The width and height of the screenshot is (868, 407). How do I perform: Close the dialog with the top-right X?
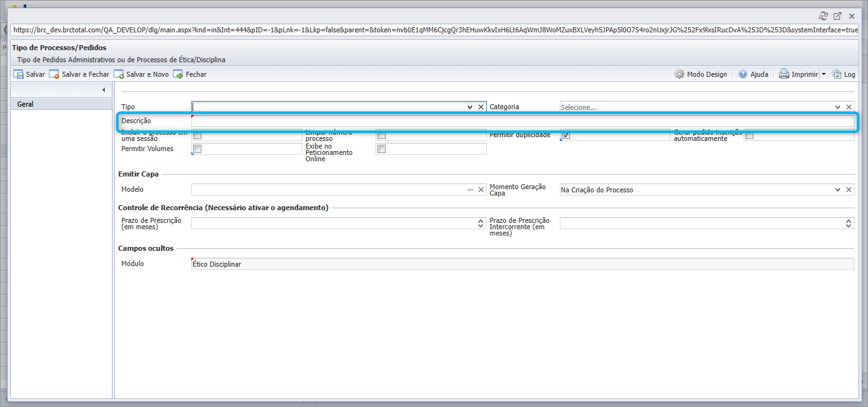[x=851, y=16]
